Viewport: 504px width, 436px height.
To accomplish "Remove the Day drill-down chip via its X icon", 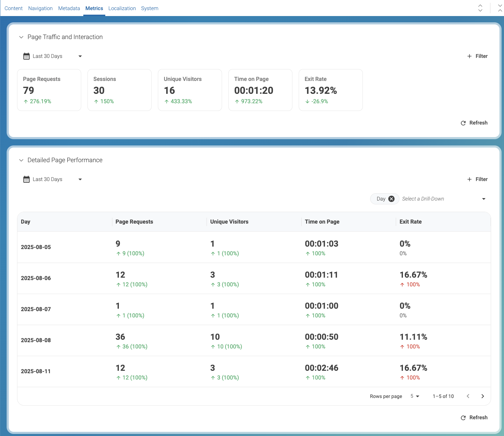I will tap(391, 198).
